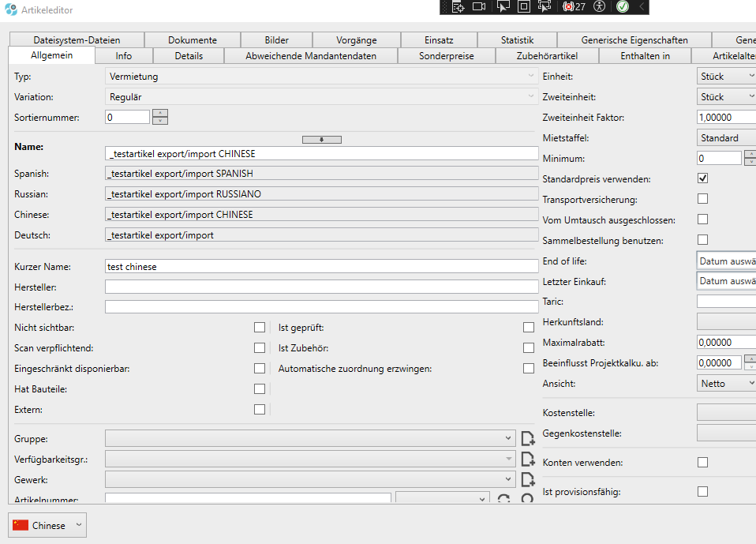Tick the Ist Zubehör checkbox

(529, 348)
